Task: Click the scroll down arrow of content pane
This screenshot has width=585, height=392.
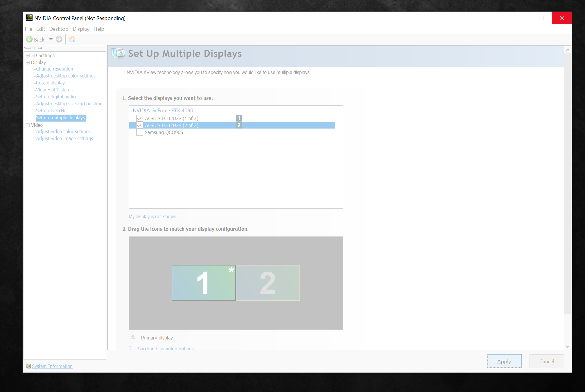Action: coord(568,346)
